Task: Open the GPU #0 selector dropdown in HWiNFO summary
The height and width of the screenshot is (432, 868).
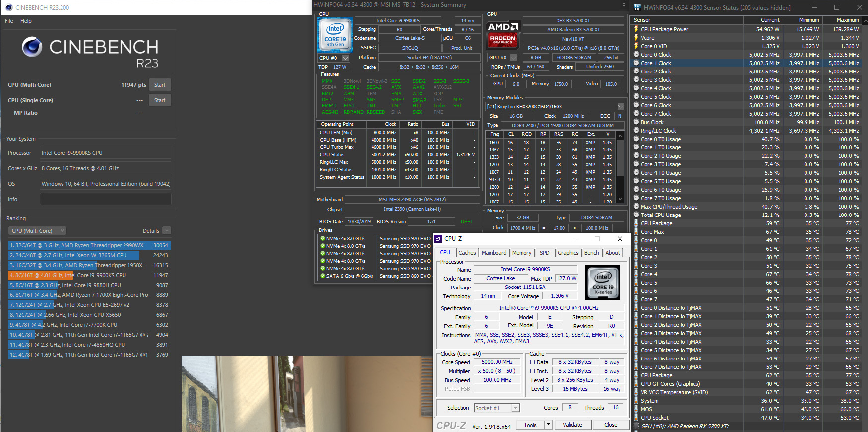Action: point(513,58)
